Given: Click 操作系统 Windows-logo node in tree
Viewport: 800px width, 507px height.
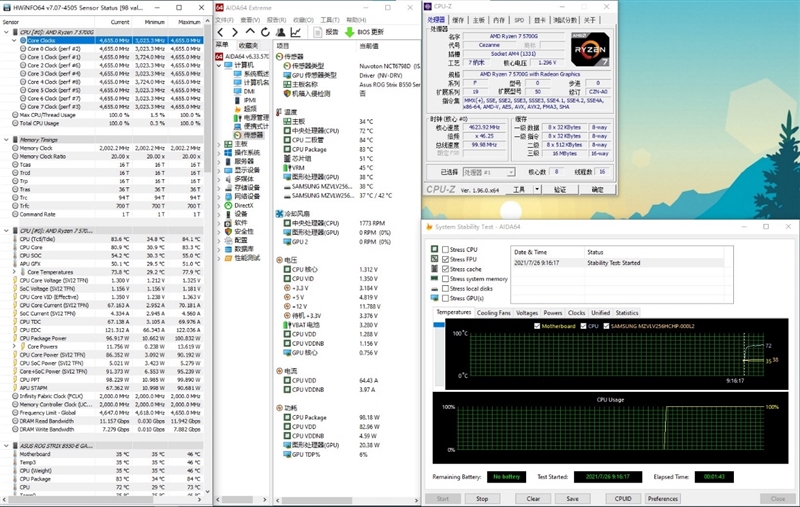Looking at the screenshot, I should point(242,153).
